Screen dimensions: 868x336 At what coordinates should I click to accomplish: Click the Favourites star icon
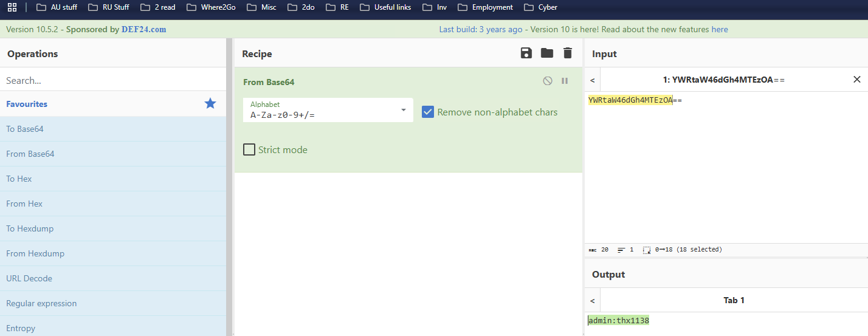click(210, 104)
